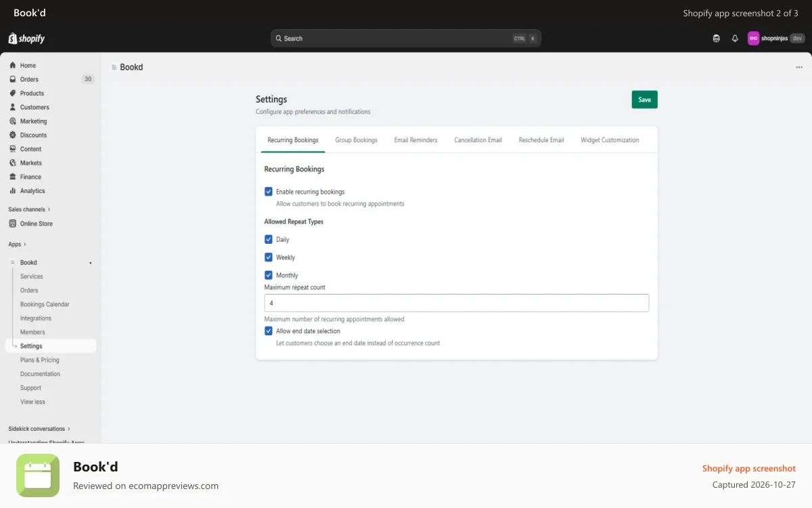
Task: Click the Shopify logo
Action: coord(26,39)
